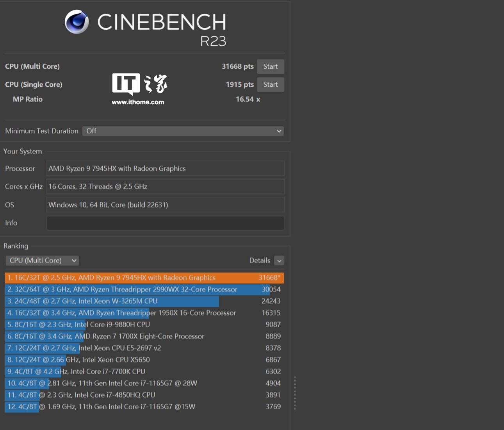
Task: Open the Minimum Test Duration dropdown
Action: tap(183, 131)
